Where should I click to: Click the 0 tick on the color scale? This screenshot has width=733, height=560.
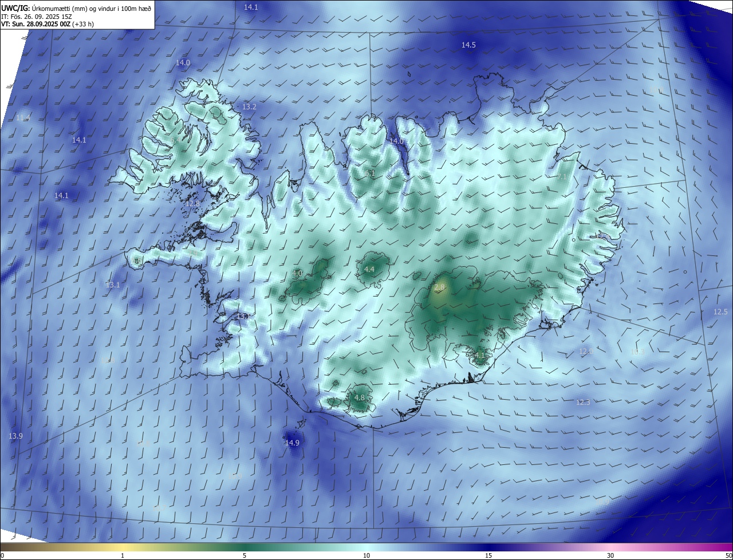[2, 555]
